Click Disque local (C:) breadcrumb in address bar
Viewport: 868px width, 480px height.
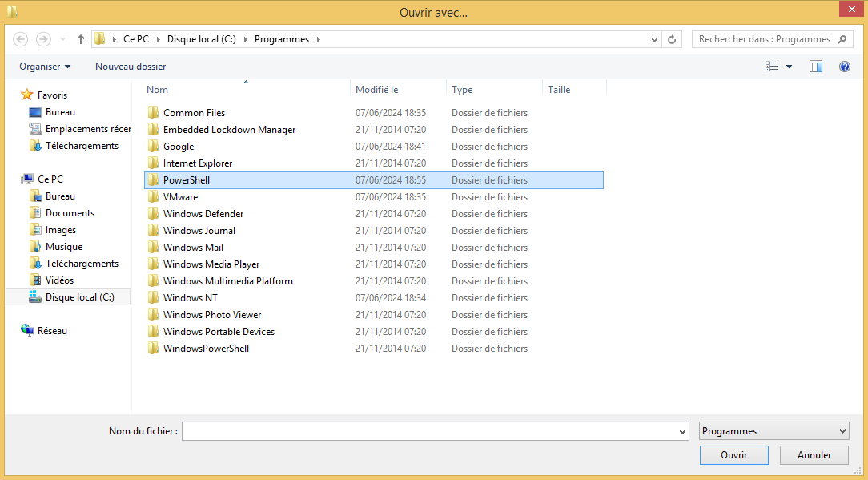point(201,39)
